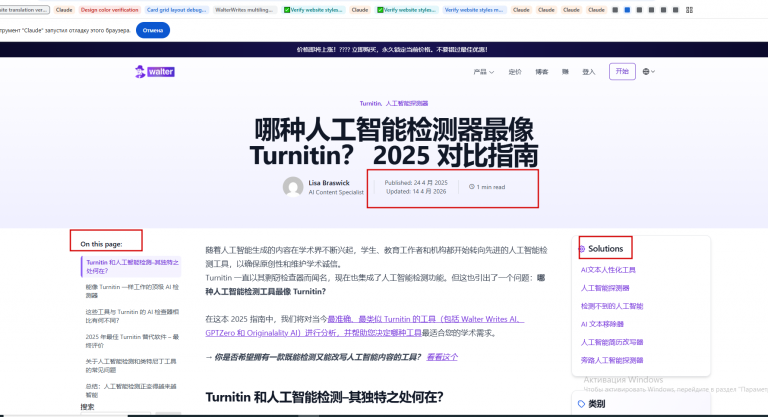768x417 pixels.
Task: Click the 'Updated: 14 4 月 2026' date text
Action: pyautogui.click(x=416, y=192)
